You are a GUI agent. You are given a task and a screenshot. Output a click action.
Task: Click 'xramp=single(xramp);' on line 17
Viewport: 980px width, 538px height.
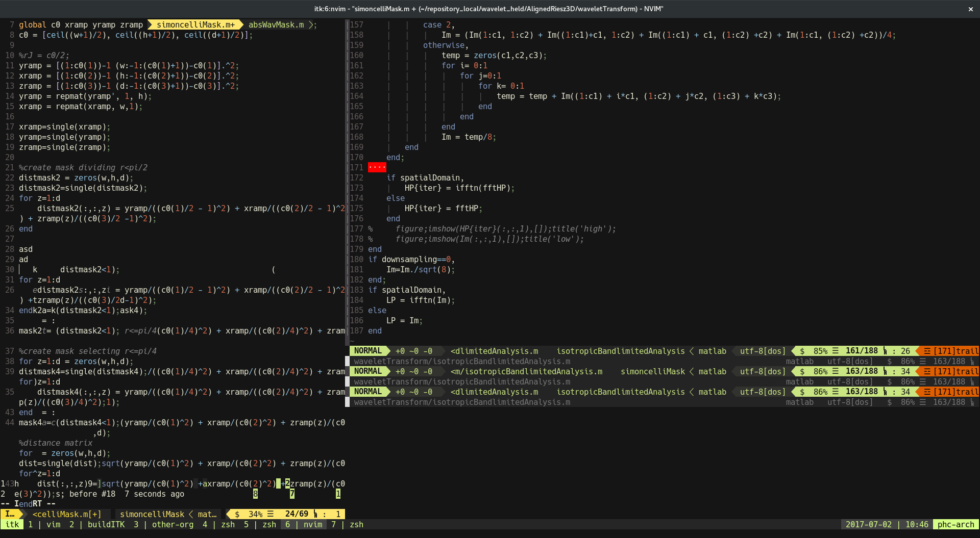(x=65, y=126)
